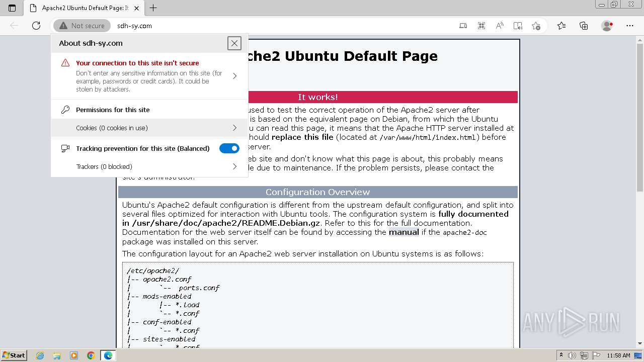Toggle Tracking prevention for this site
This screenshot has height=362, width=644.
[229, 148]
